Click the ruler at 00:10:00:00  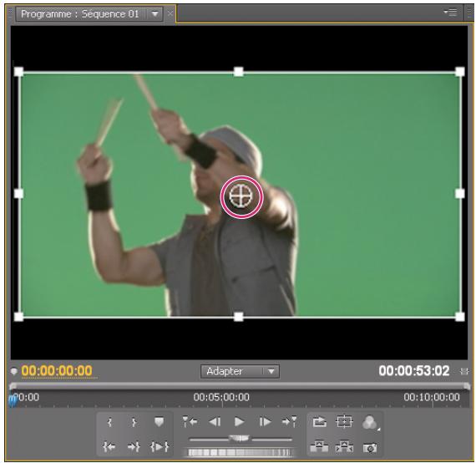coord(432,397)
